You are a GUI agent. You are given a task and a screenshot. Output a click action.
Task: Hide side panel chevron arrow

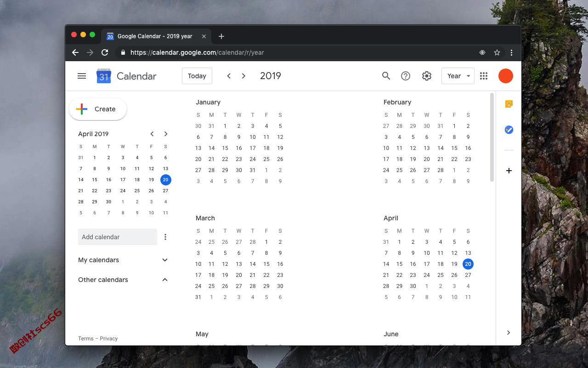click(x=509, y=333)
